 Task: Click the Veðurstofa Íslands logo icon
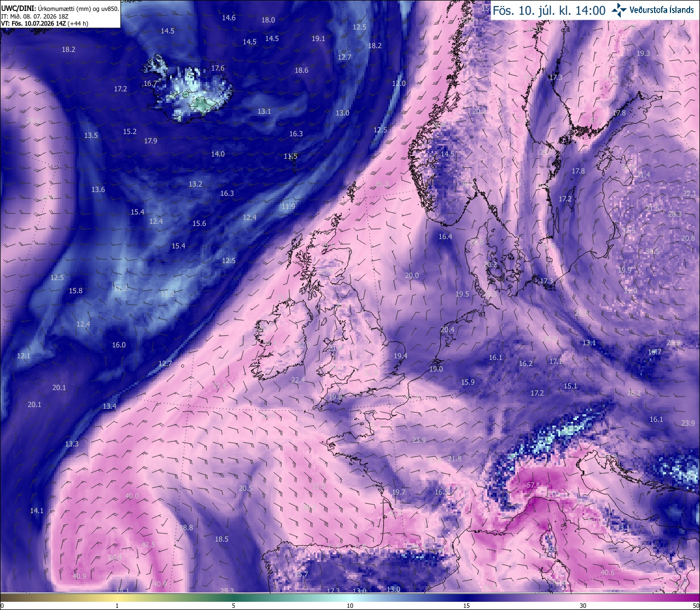pyautogui.click(x=620, y=9)
